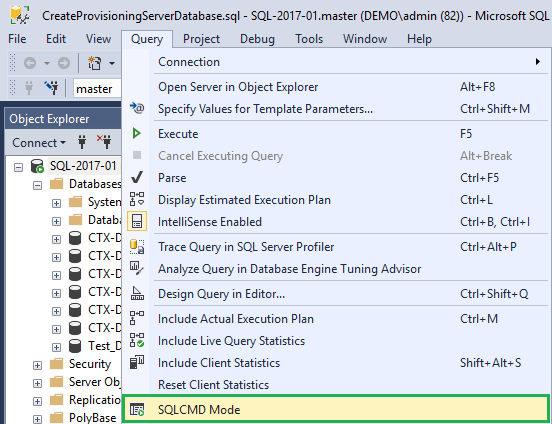Click the live query statistics icon

[x=137, y=340]
